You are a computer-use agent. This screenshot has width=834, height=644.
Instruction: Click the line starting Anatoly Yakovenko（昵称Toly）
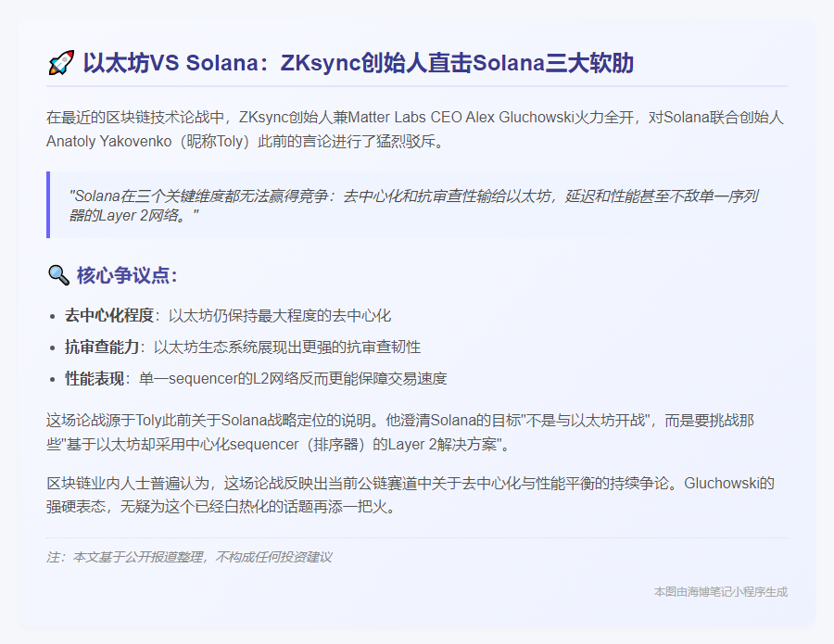[x=244, y=141]
